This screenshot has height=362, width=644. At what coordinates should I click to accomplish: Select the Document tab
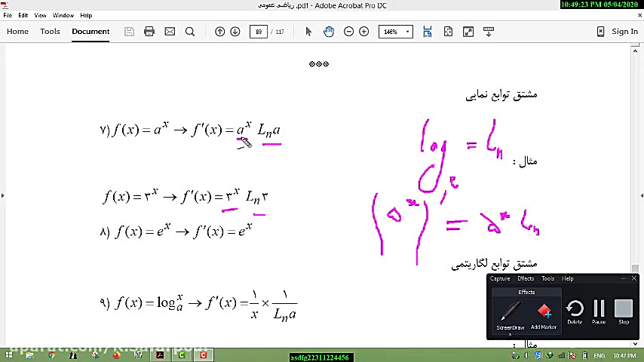pos(90,31)
